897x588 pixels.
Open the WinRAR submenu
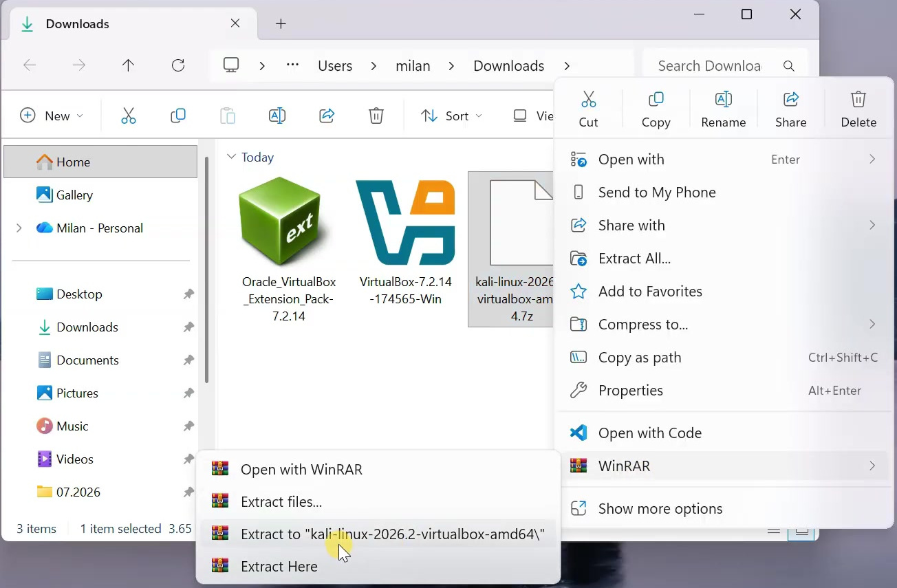(724, 466)
